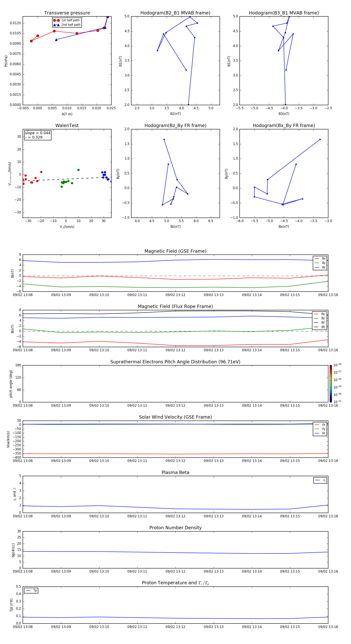The width and height of the screenshot is (351, 644).
Task: Click the "Plasma Beta" plot title
Action: click(175, 473)
